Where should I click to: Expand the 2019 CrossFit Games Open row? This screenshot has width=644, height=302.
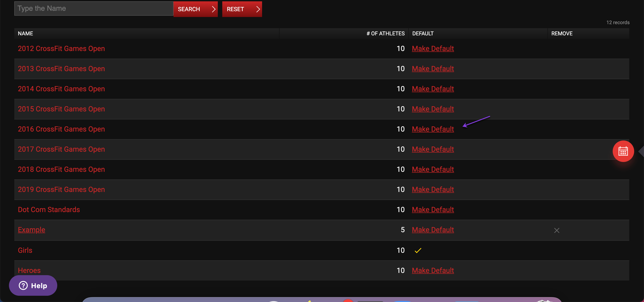coord(62,189)
